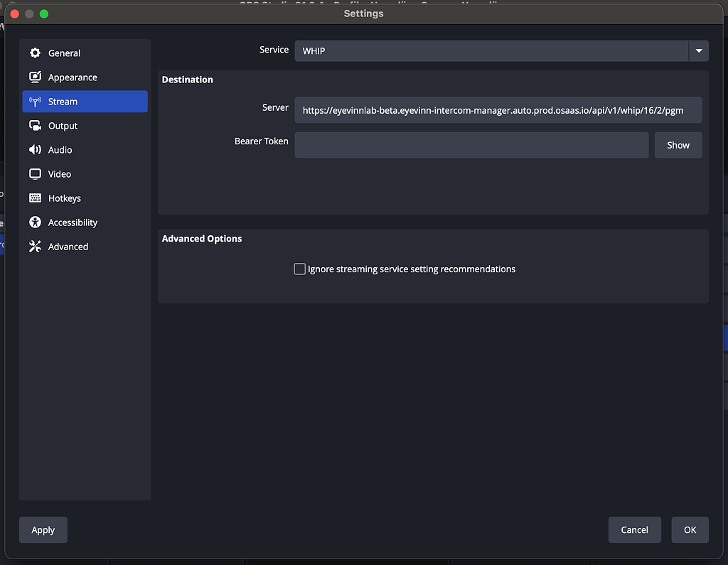Click the Accessibility person icon
This screenshot has height=565, width=728.
click(35, 222)
